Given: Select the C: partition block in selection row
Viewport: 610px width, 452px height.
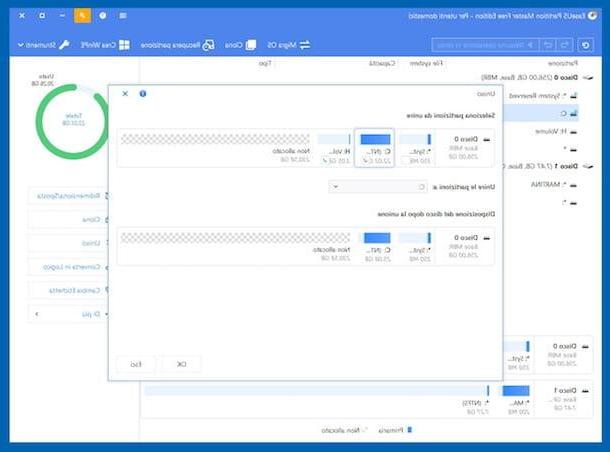Looking at the screenshot, I should [x=375, y=148].
